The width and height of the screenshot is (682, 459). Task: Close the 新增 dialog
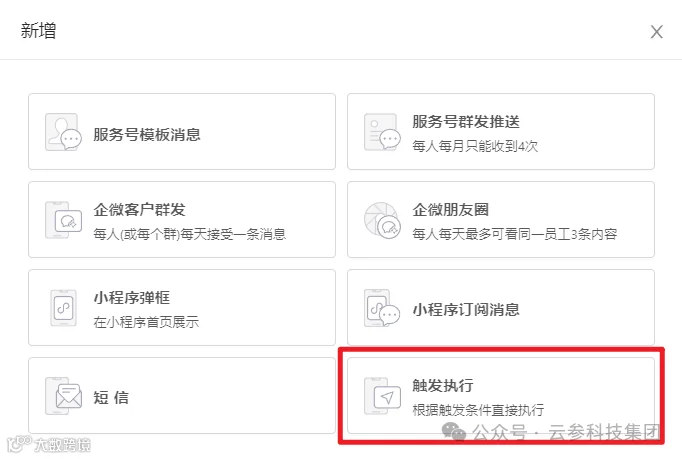(656, 32)
